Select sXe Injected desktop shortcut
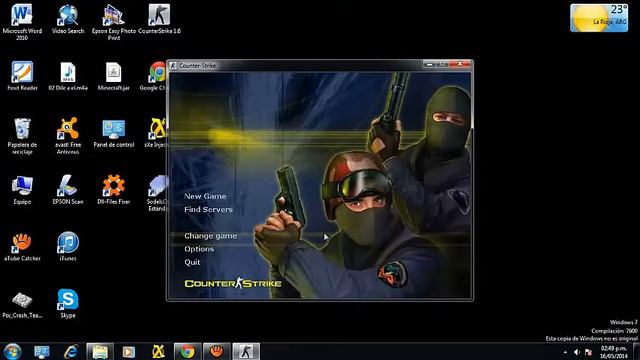Screen dimensions: 640x360 156,133
